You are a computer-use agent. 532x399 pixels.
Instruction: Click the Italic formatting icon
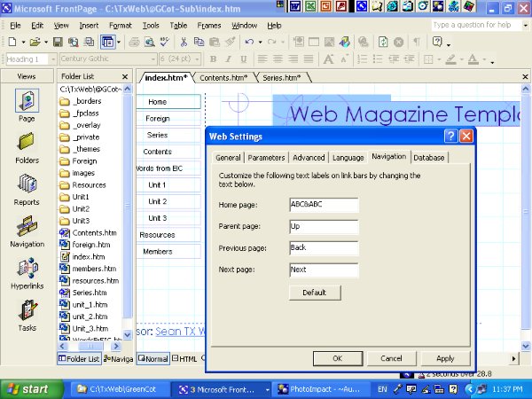[229, 59]
